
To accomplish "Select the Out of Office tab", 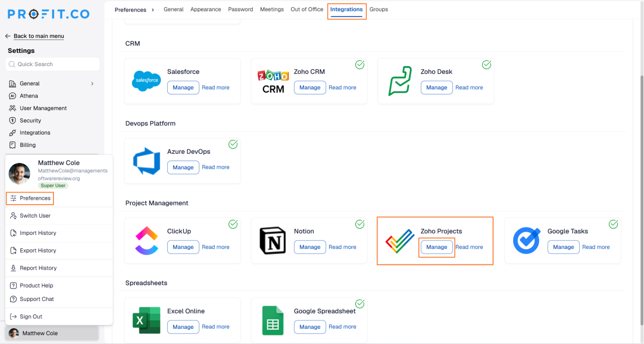I will point(307,9).
